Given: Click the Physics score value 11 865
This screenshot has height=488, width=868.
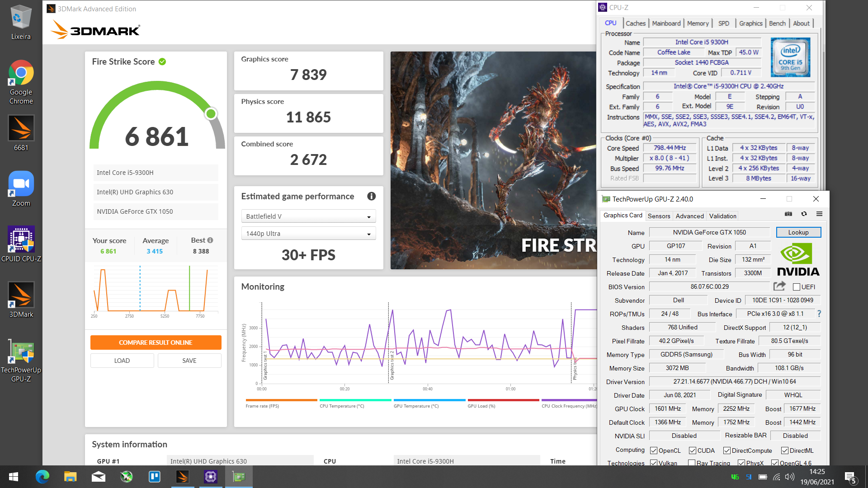Looking at the screenshot, I should click(308, 117).
